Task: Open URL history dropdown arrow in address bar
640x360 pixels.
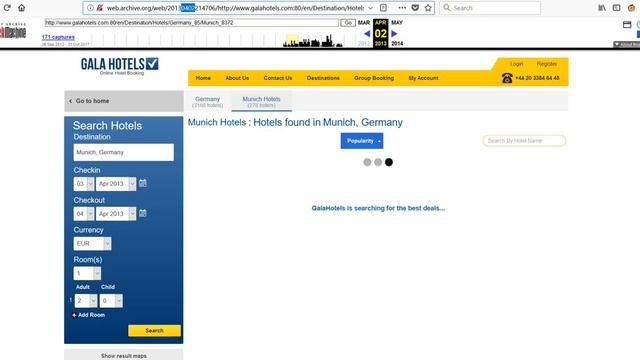Action: tap(370, 8)
